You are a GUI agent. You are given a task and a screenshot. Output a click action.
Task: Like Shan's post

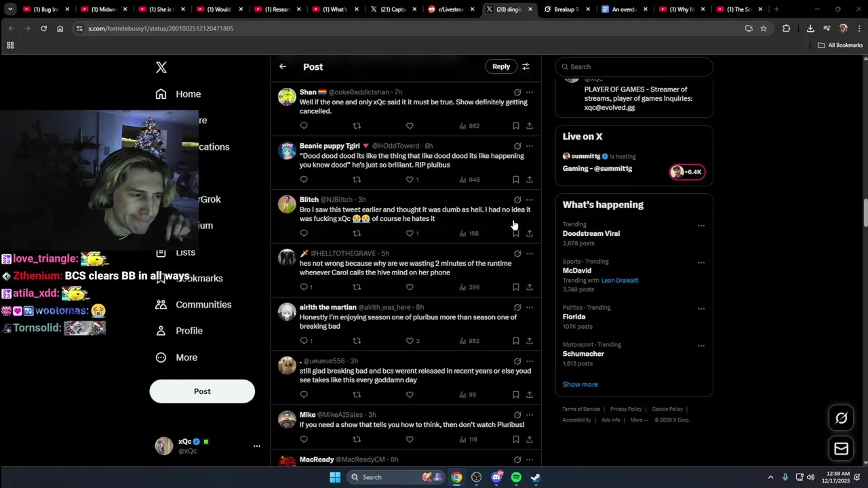click(410, 125)
